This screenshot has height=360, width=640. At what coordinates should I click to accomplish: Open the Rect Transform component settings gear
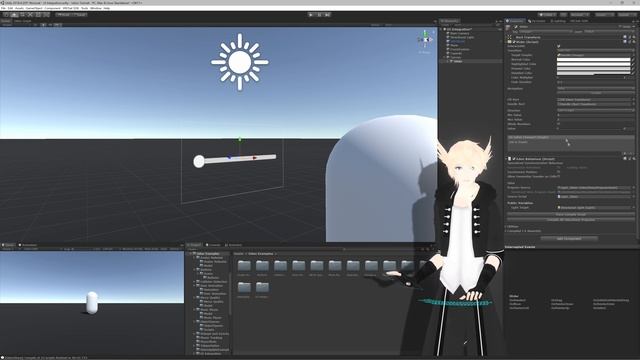coord(633,37)
